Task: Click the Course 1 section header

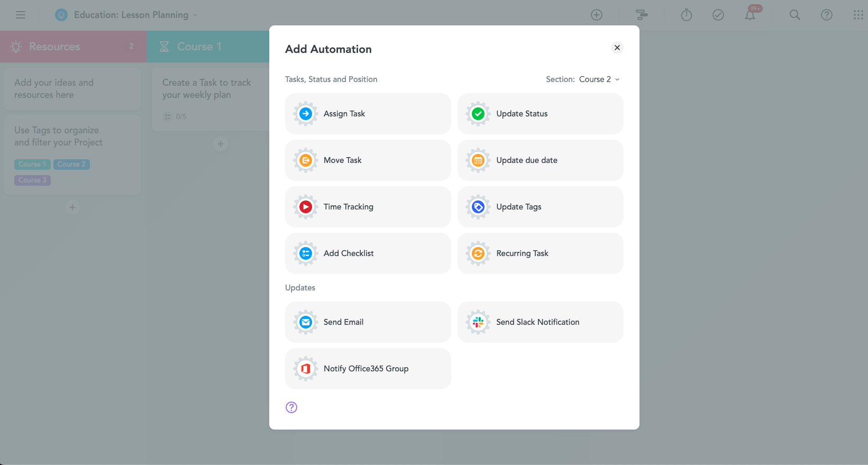Action: pos(208,47)
